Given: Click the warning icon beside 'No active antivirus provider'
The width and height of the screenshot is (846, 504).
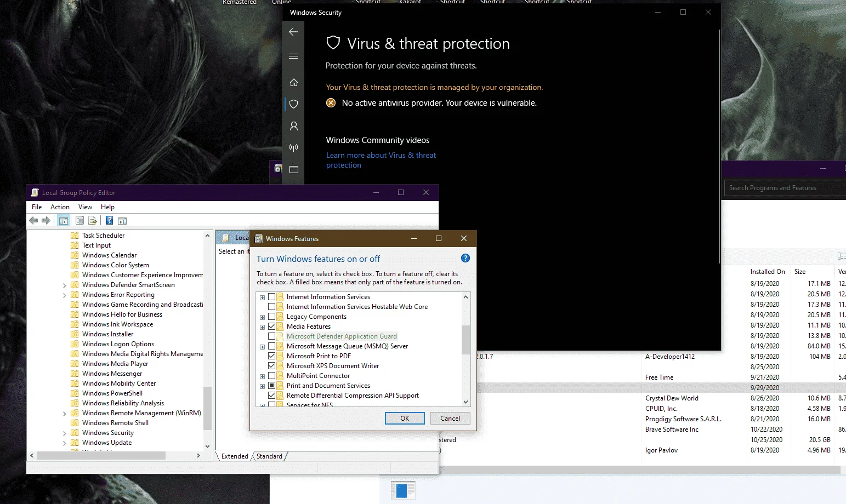Looking at the screenshot, I should pos(331,103).
